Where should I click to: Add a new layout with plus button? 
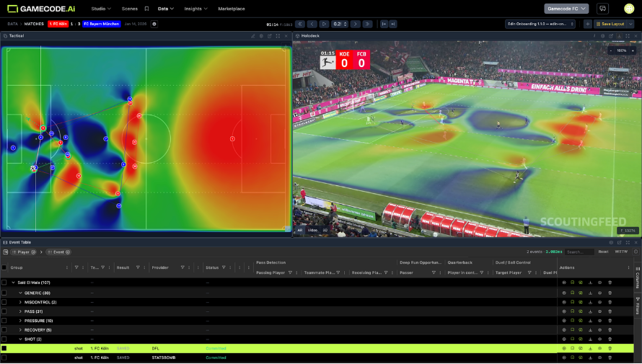[588, 24]
